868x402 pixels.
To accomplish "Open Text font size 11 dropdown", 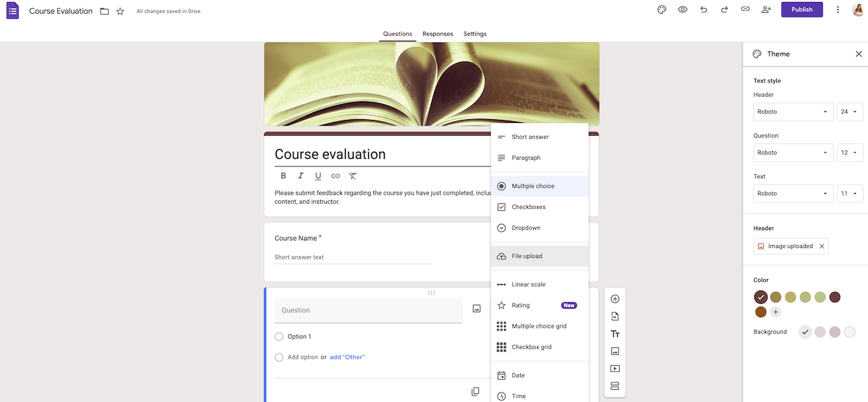I will click(x=850, y=194).
